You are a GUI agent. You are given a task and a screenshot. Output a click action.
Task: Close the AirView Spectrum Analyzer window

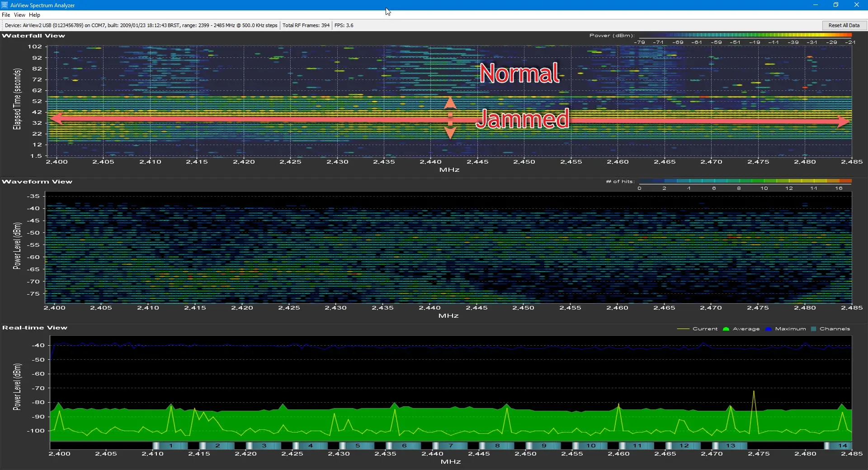[x=857, y=5]
